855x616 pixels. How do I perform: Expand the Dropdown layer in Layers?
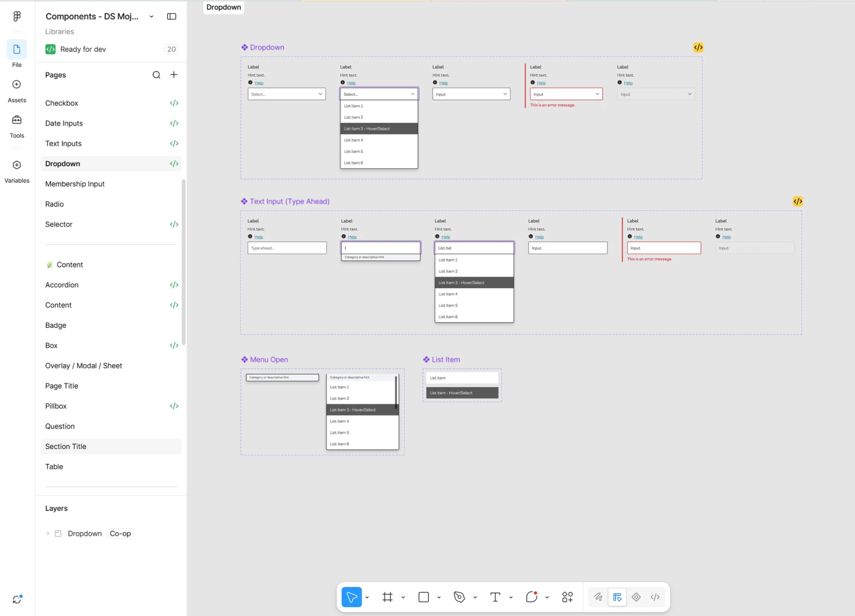pos(48,534)
